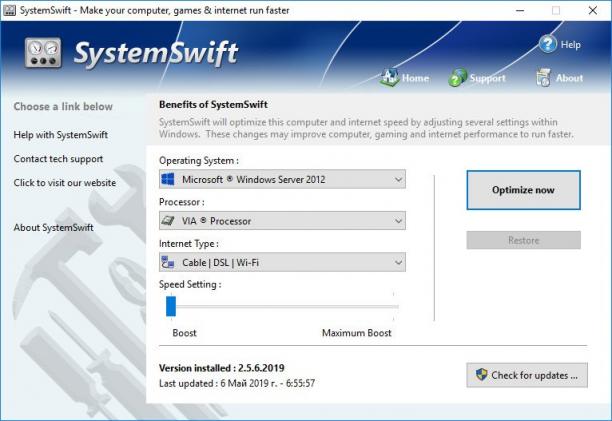Open the Help menu label

(x=571, y=44)
